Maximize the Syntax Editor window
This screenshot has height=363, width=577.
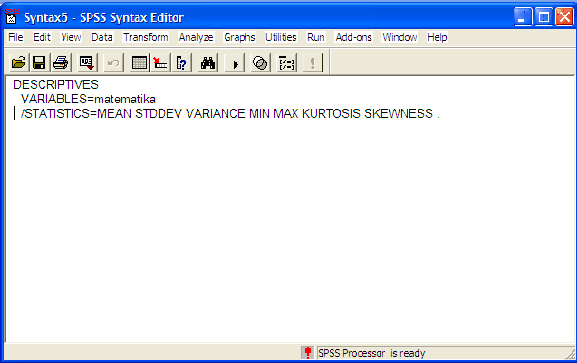tap(544, 17)
